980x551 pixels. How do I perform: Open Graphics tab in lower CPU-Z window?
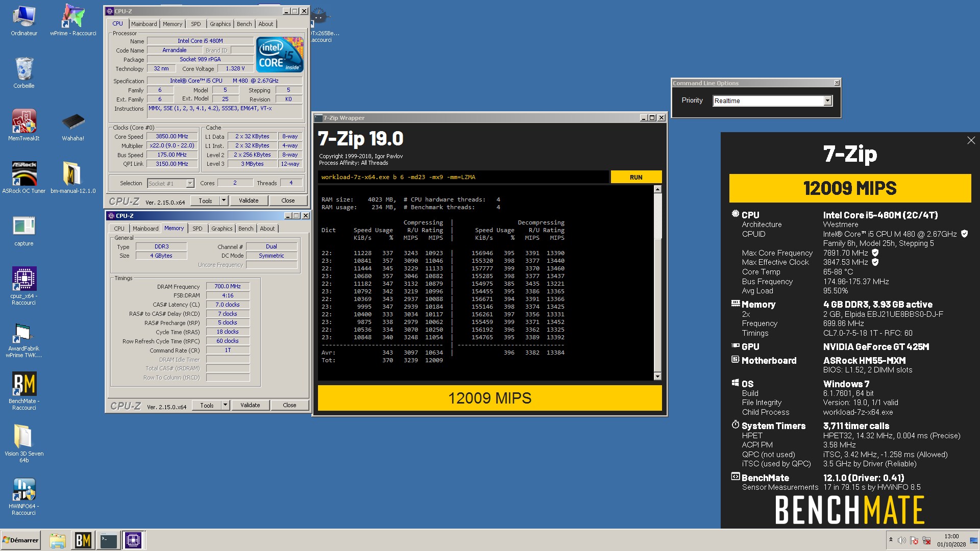222,229
